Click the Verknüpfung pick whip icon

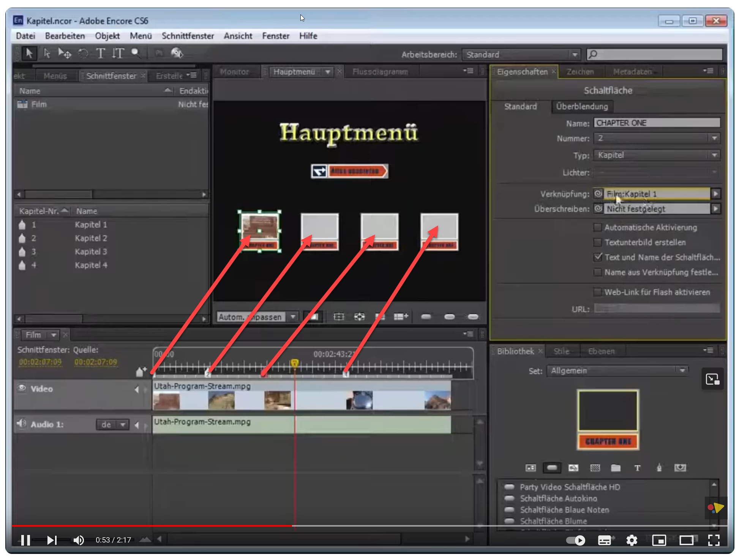tap(598, 194)
